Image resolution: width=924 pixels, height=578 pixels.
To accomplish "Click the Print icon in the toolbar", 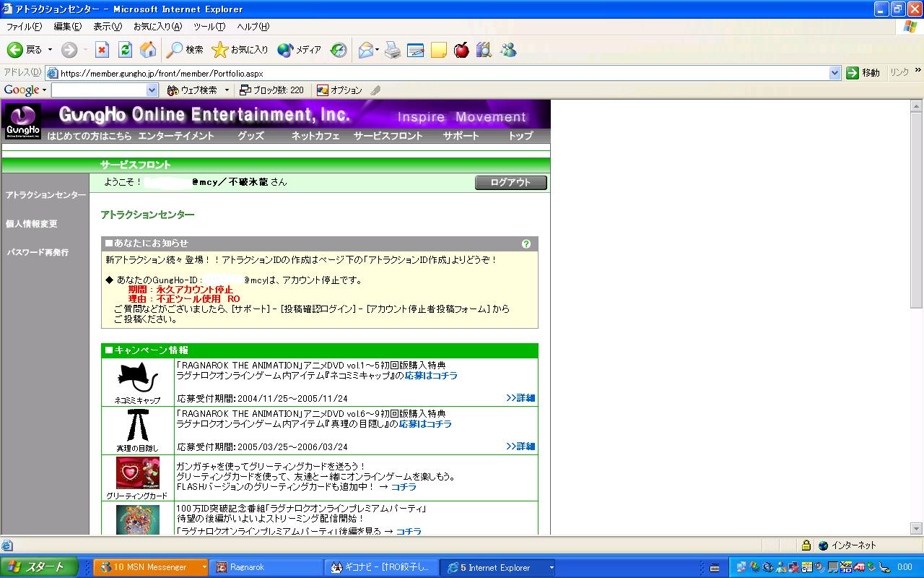I will [x=393, y=50].
